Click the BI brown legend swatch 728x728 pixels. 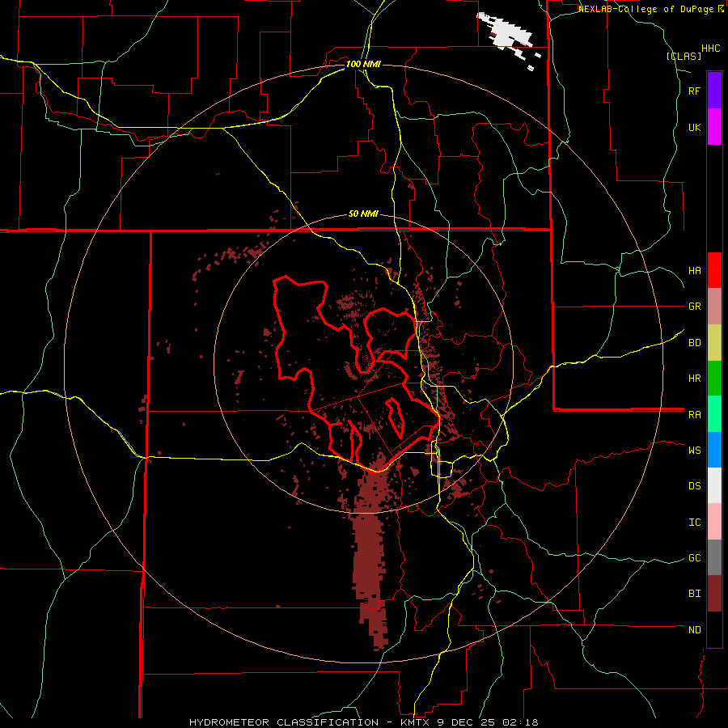pos(714,594)
